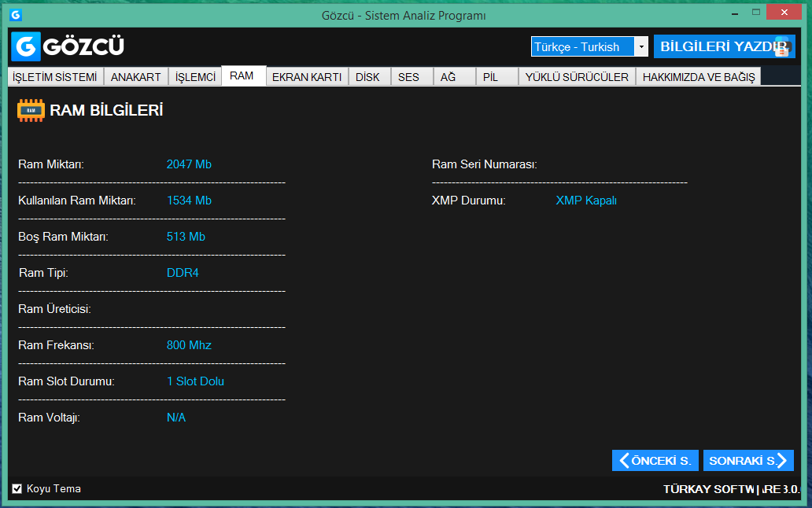This screenshot has width=812, height=508.
Task: Maximize the Gözcü window
Action: click(756, 13)
